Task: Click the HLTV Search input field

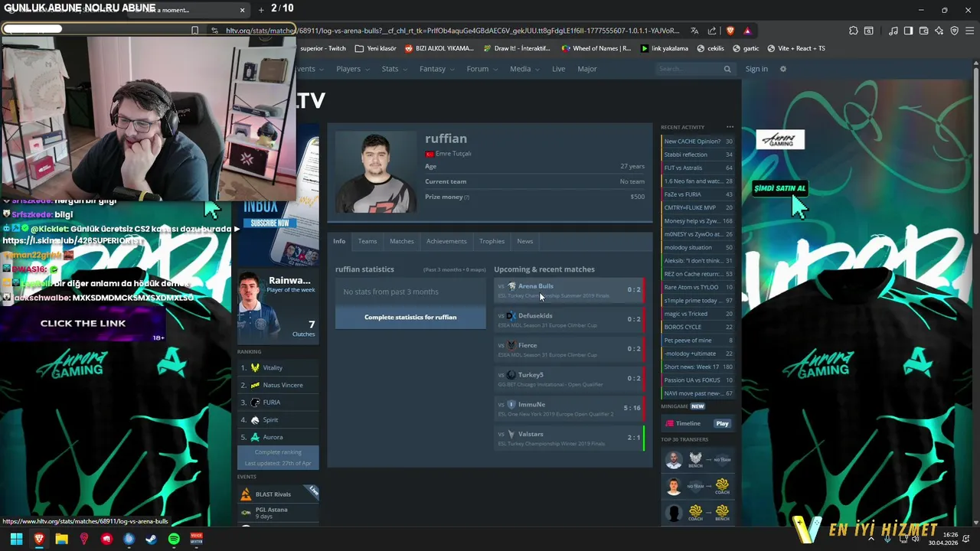Action: coord(689,69)
